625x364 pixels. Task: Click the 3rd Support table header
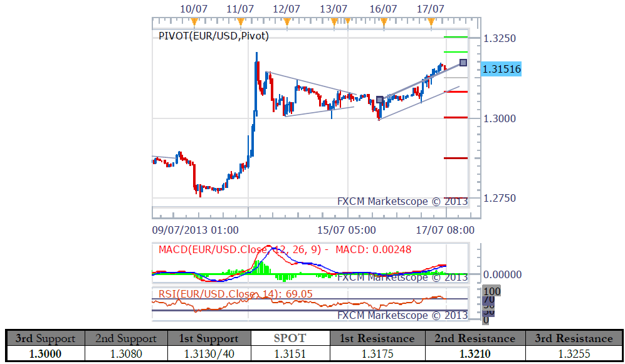tap(45, 338)
